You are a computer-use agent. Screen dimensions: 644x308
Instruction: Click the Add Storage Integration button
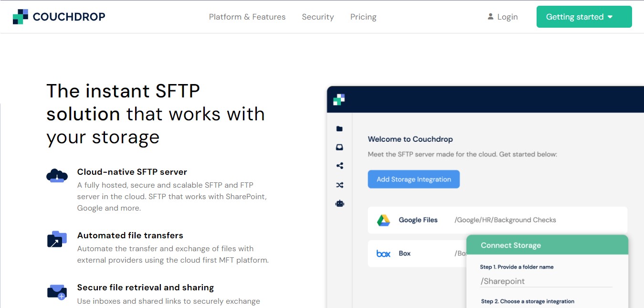[x=414, y=180]
